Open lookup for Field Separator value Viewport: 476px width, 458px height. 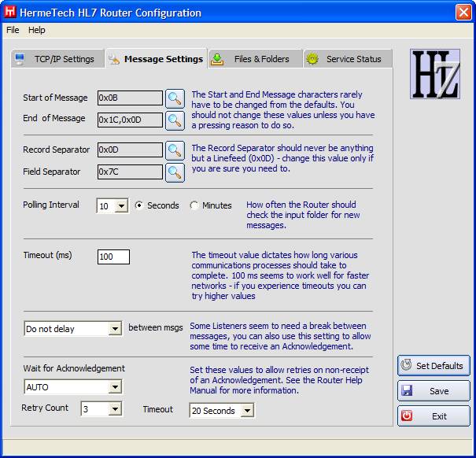tap(175, 172)
